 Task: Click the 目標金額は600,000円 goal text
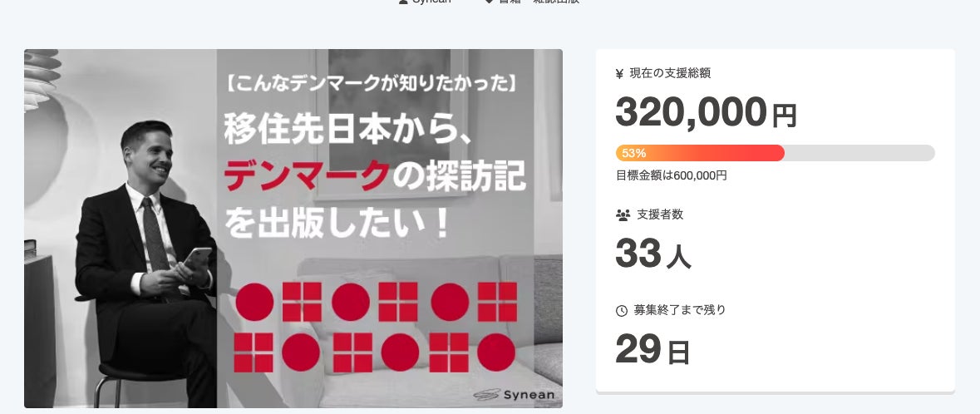pos(672,175)
